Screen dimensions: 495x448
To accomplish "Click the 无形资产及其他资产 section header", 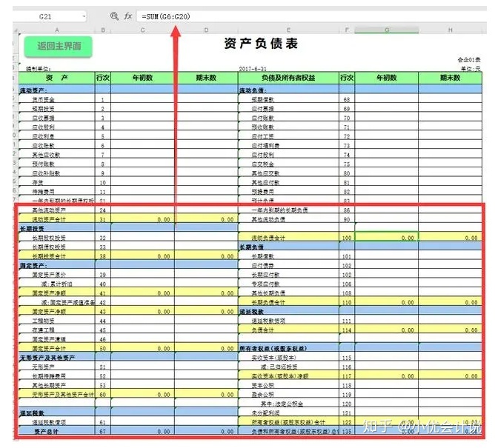I will point(57,358).
